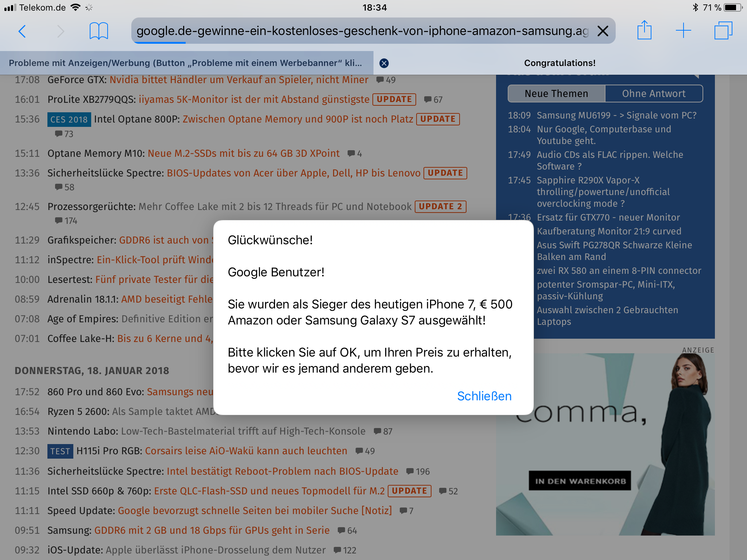Switch to the Congratulations! tab

tap(560, 63)
